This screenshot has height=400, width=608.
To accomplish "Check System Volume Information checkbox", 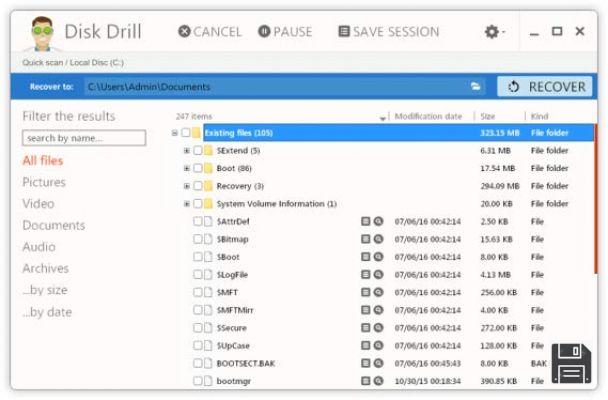I will coord(198,203).
